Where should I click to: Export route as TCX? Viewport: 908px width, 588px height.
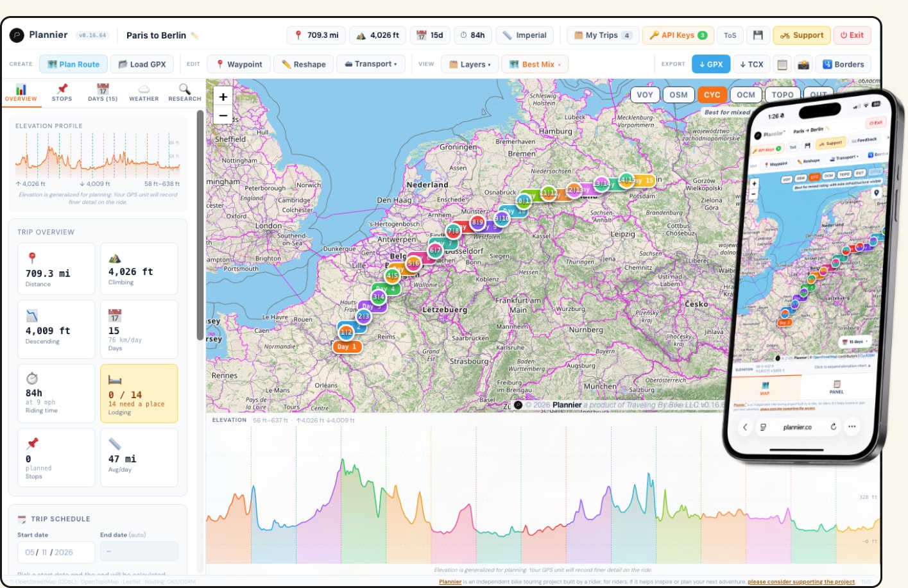point(751,64)
